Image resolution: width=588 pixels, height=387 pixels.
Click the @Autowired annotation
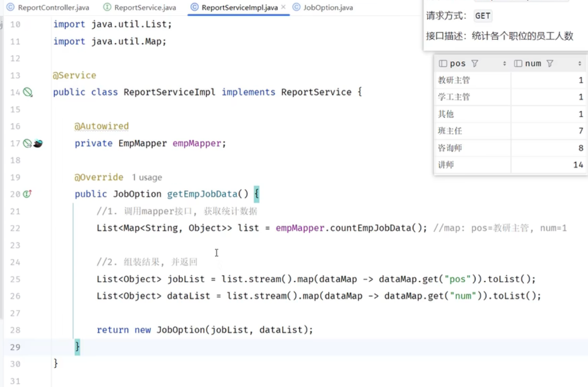pos(101,126)
